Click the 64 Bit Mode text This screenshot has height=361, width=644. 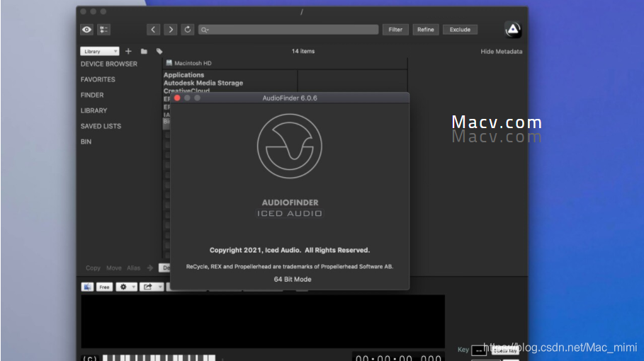(x=293, y=280)
